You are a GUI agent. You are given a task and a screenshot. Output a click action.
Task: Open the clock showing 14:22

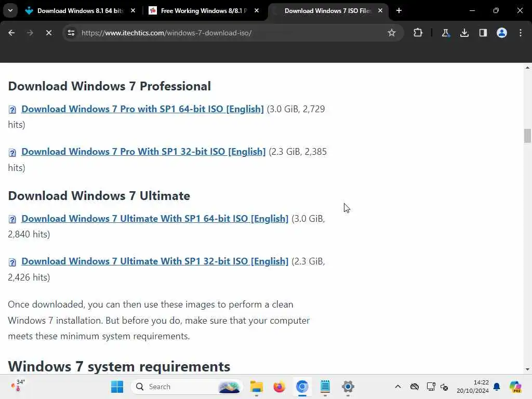[x=473, y=387]
